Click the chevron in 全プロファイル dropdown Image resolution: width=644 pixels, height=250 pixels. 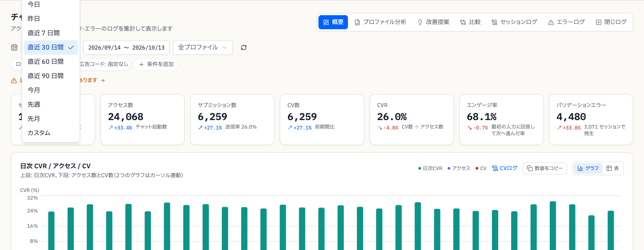pyautogui.click(x=225, y=47)
